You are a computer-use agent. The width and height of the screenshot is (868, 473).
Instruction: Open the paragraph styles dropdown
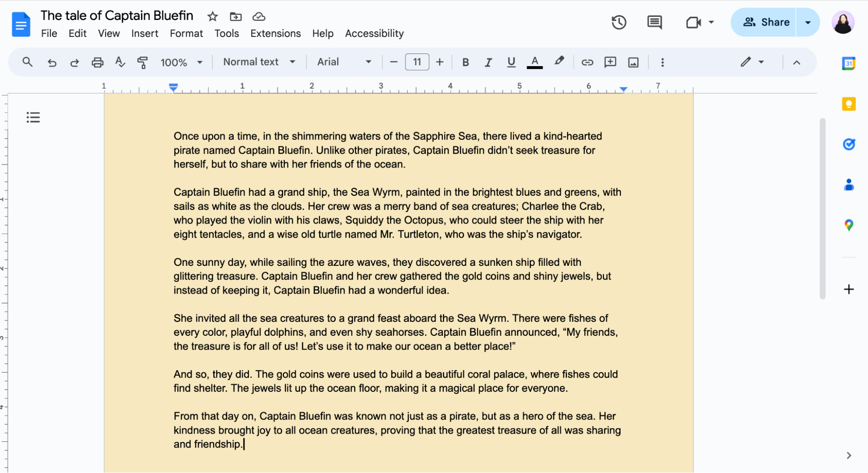258,62
